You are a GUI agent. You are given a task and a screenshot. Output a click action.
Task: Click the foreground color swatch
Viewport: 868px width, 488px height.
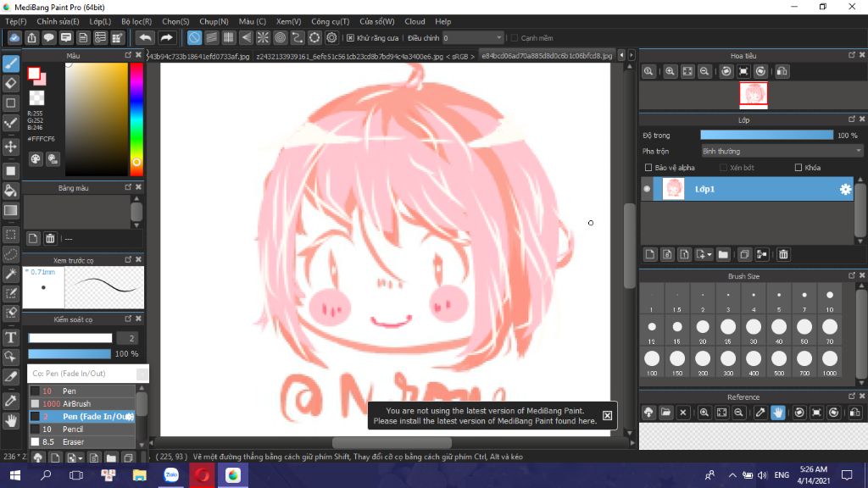point(34,74)
